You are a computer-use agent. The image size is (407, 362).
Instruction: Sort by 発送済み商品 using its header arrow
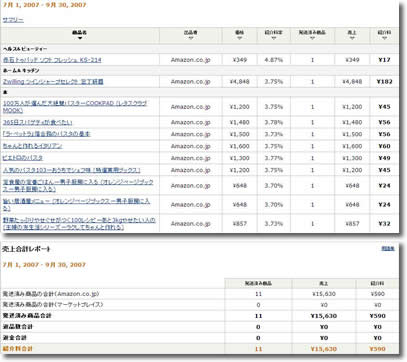(312, 38)
